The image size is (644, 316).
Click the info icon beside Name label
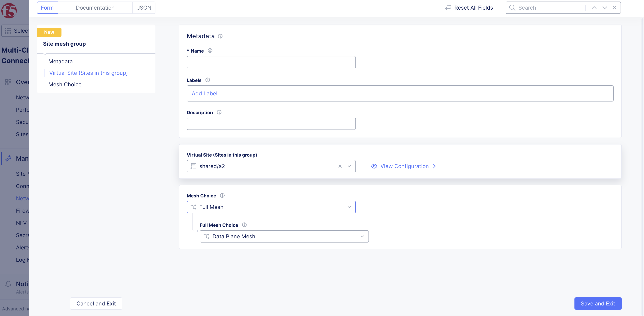point(210,51)
